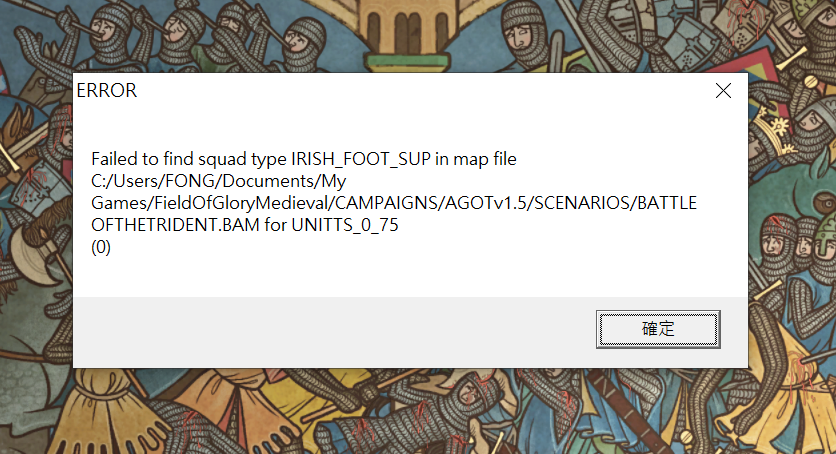
Task: Click the '(0)' error code text
Action: click(x=100, y=248)
